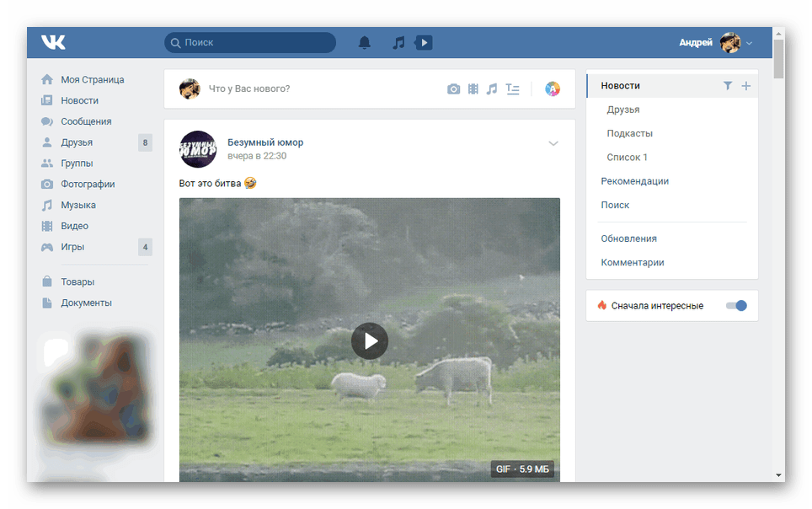Click the file icon beside Документы
Viewport: 812px width, 509px height.
(x=47, y=303)
